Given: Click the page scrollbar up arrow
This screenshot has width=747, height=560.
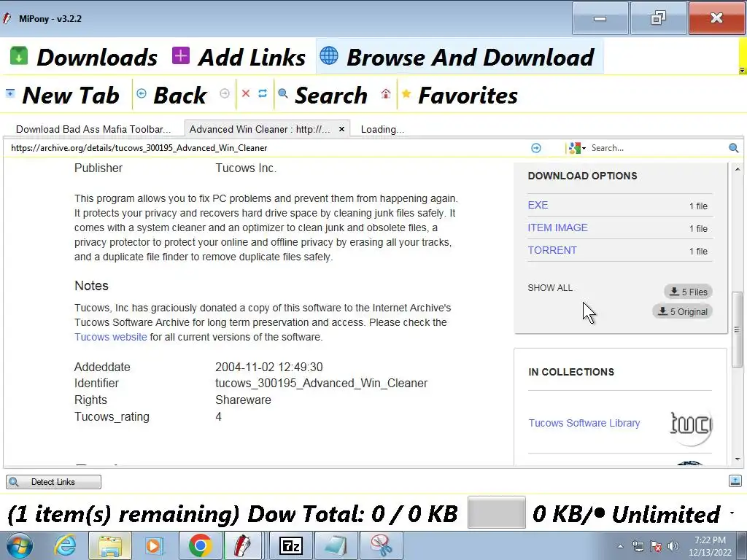Looking at the screenshot, I should point(738,169).
